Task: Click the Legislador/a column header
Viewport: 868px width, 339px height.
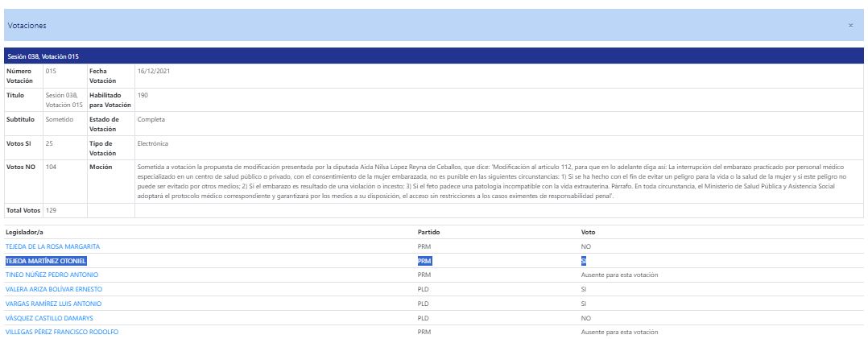Action: [x=23, y=232]
